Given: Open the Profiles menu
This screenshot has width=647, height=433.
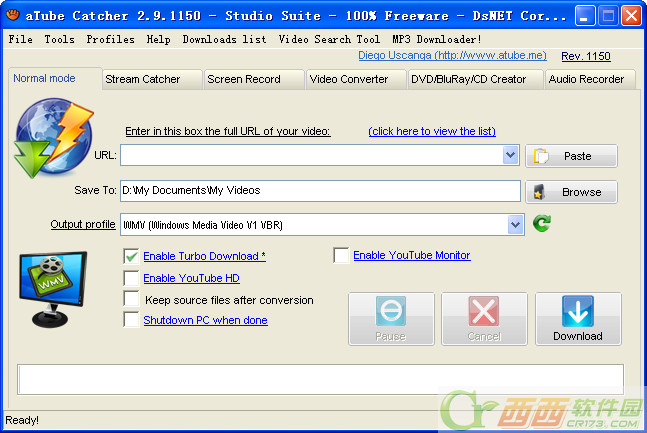Looking at the screenshot, I should (110, 39).
